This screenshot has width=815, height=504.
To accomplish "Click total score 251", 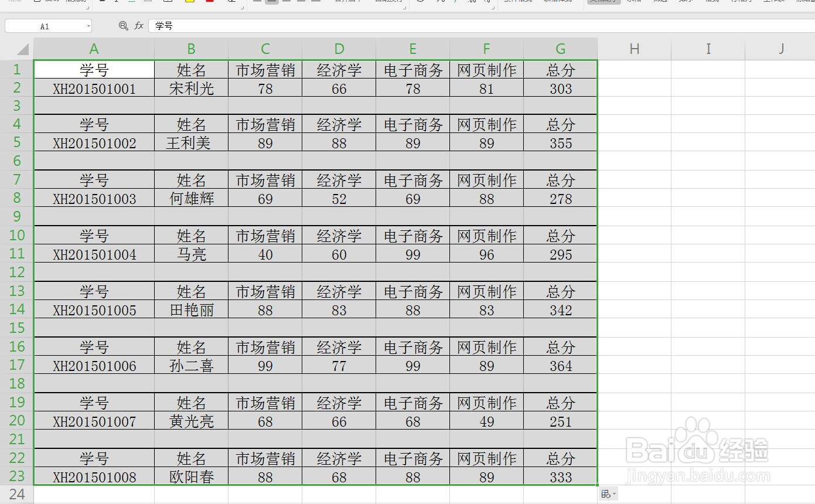I will coord(561,421).
